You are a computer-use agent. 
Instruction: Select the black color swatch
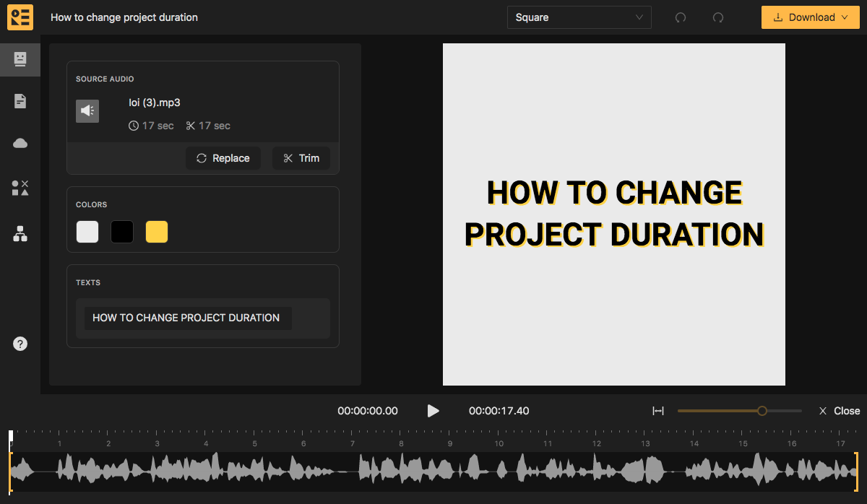(x=122, y=232)
